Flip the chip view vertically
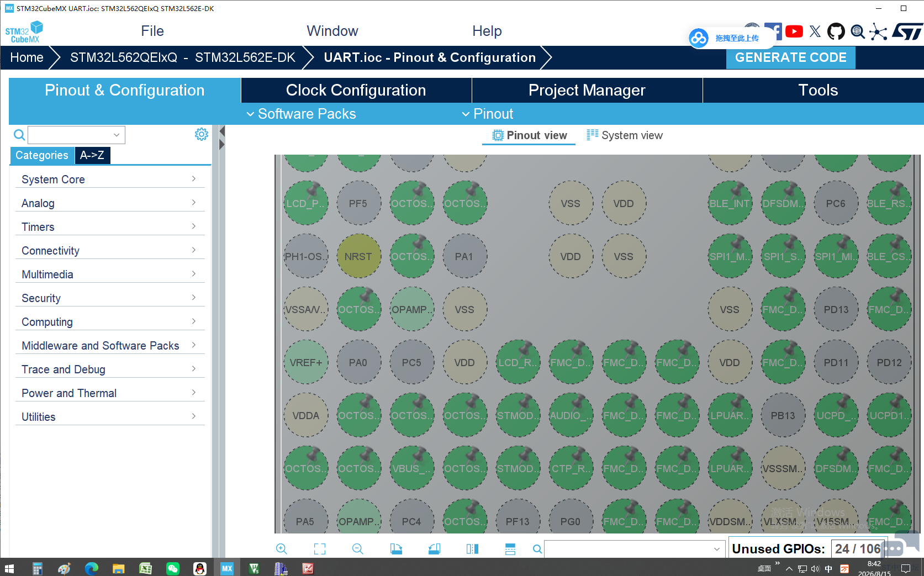Screen dimensions: 924x576 (510, 549)
